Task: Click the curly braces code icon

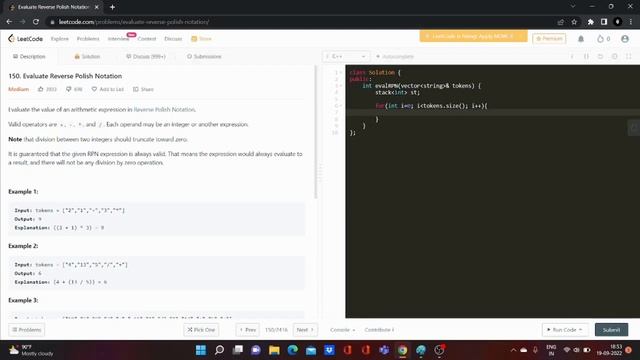Action: (x=586, y=56)
